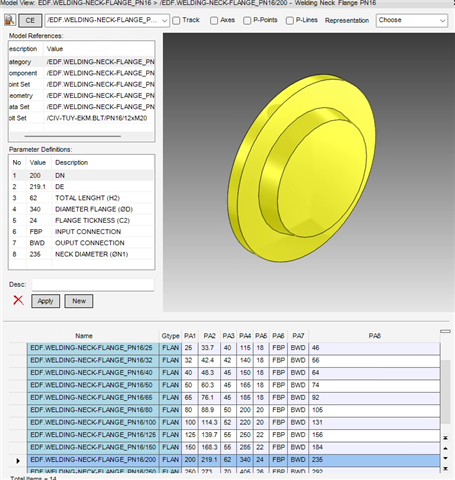Click the Geometry row in Model References
Viewport: 455px width, 480px height.
click(82, 96)
